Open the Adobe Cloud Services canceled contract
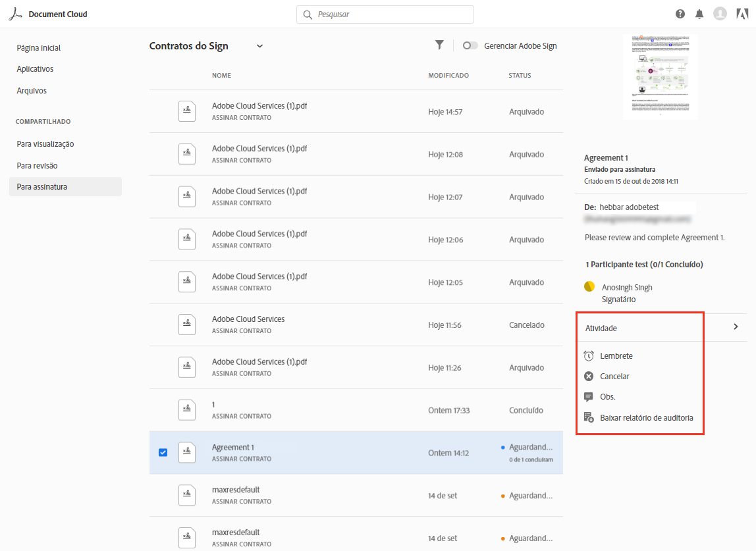The image size is (756, 551). [248, 319]
